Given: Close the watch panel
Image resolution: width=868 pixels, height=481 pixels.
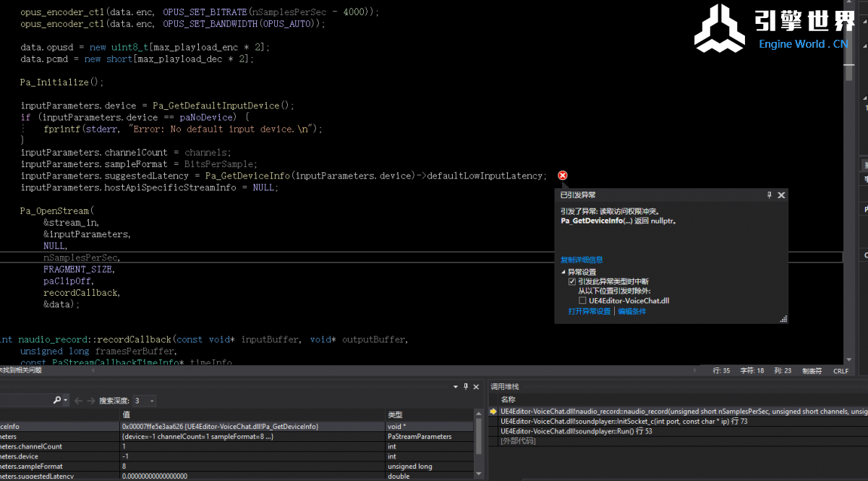Looking at the screenshot, I should (x=476, y=386).
